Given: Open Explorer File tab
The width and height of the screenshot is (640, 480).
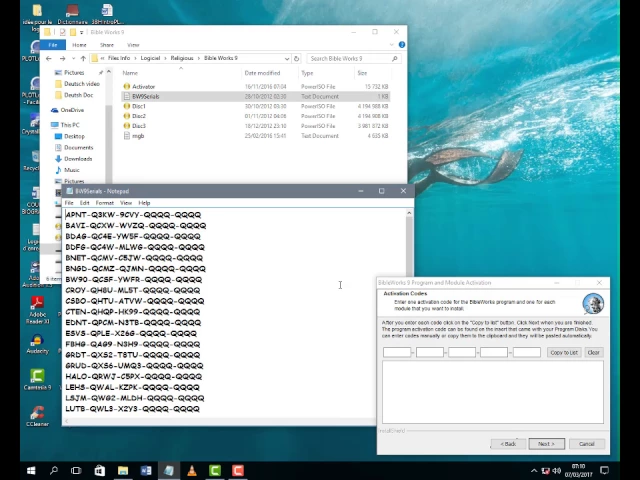Looking at the screenshot, I should [x=53, y=45].
